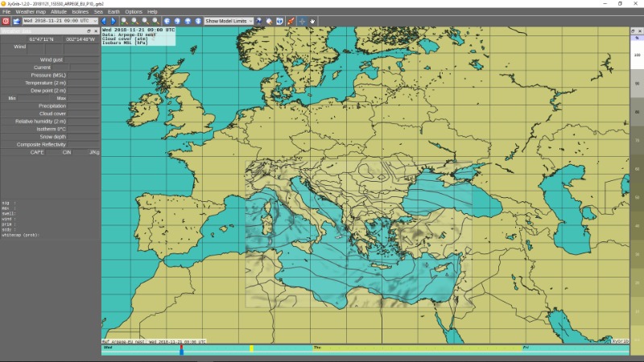Click the open GRIB file icon
This screenshot has width=644, height=362.
pos(16,21)
